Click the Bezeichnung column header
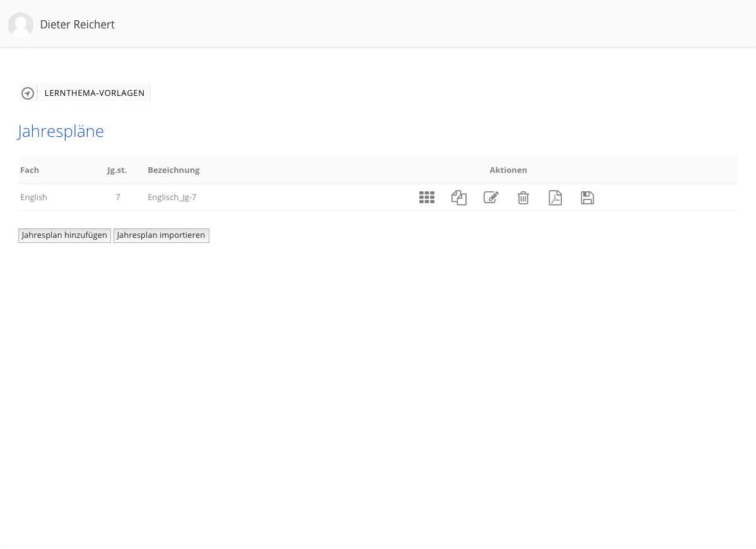Viewport: 756px width, 549px height. coord(174,170)
